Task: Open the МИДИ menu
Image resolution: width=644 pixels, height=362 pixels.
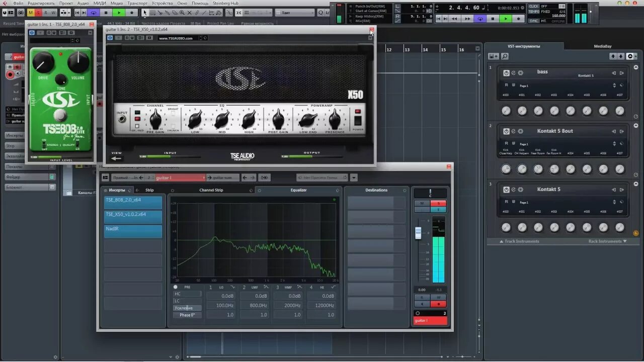Action: click(x=100, y=3)
